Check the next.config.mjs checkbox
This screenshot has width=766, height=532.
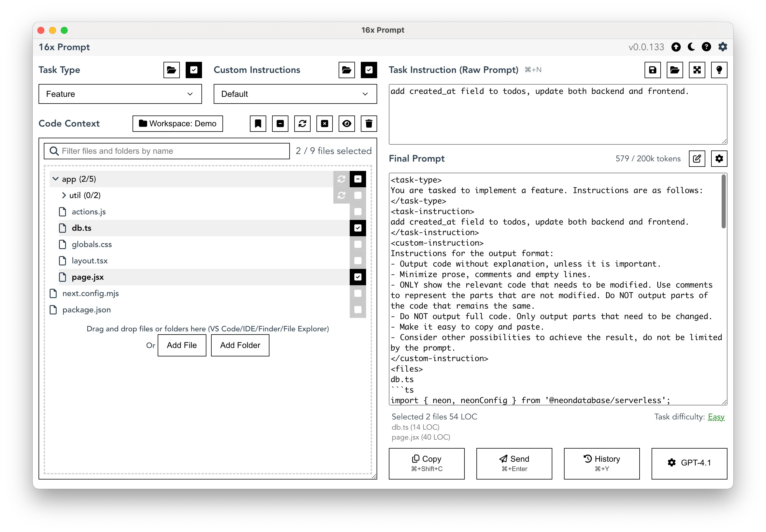(358, 293)
